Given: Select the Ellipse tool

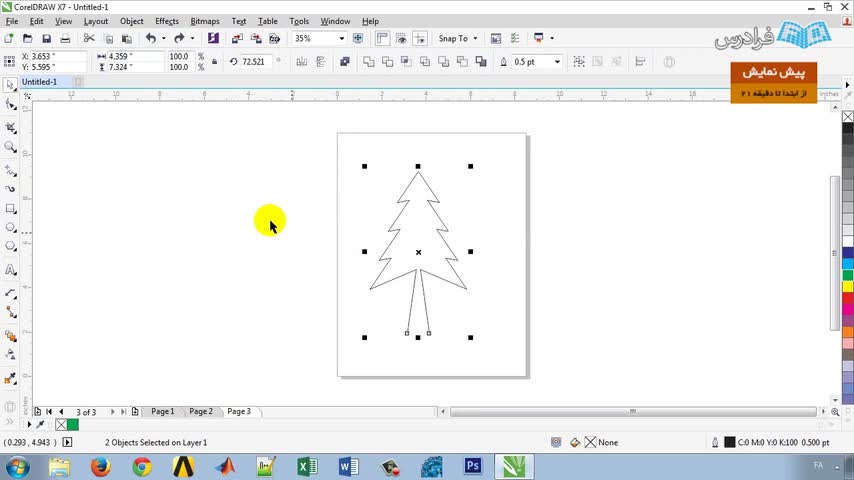Looking at the screenshot, I should (x=10, y=227).
